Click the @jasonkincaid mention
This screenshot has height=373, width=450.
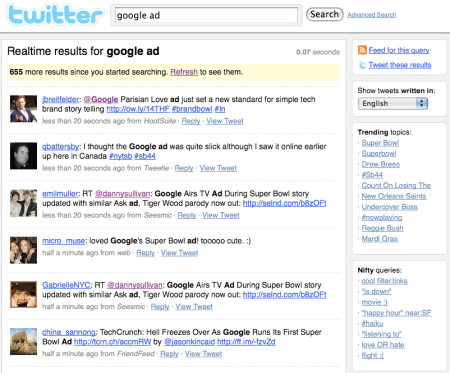[189, 342]
